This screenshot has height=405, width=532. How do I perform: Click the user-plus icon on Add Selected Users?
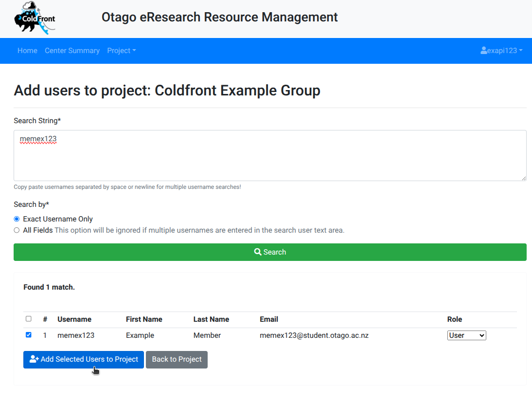pos(34,359)
